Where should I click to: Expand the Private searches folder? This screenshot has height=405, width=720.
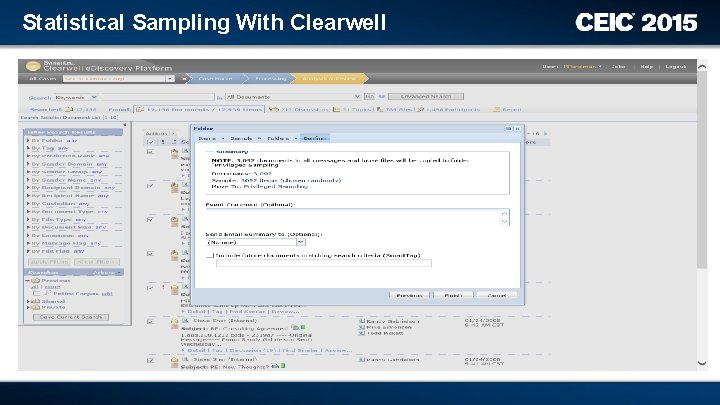[x=28, y=307]
